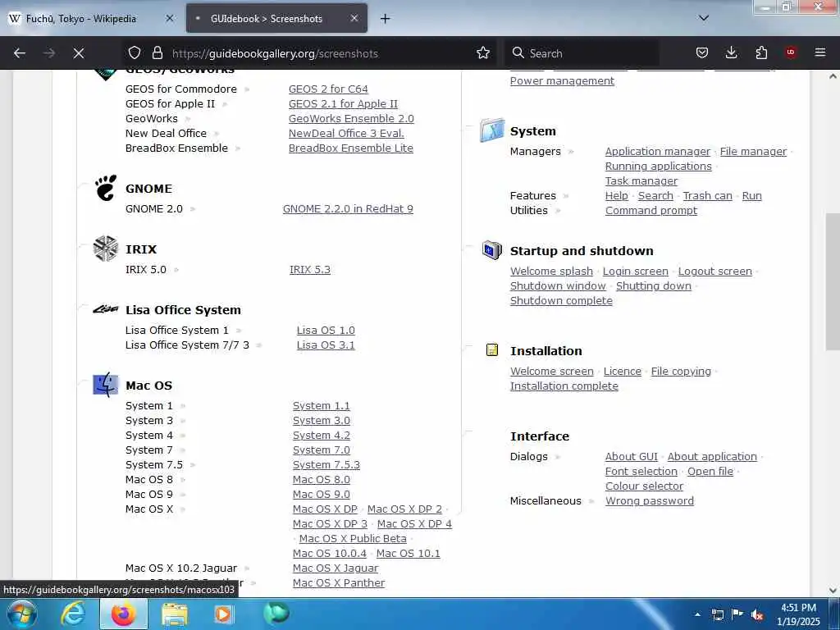The width and height of the screenshot is (840, 630).
Task: Open the Windows Start menu orb
Action: [21, 614]
